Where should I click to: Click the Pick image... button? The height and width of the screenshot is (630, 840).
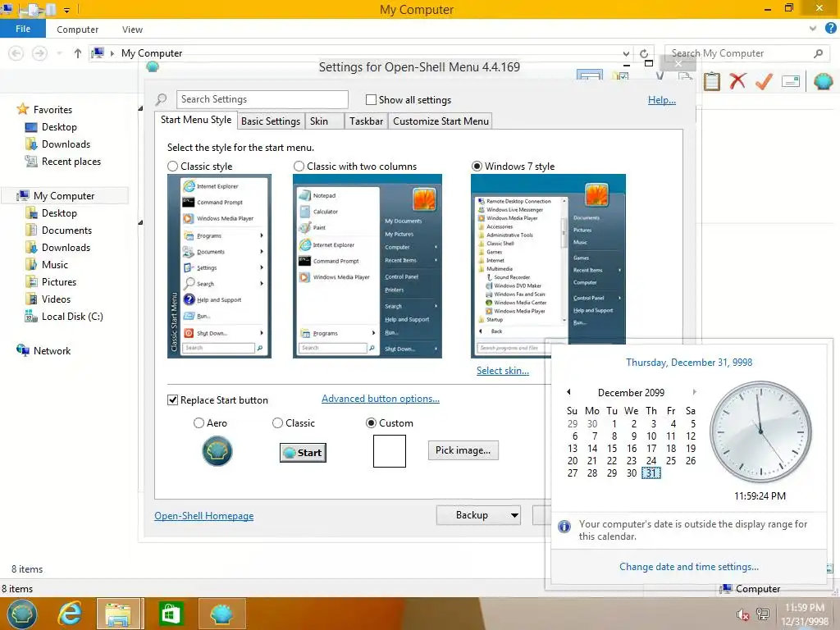[463, 450]
